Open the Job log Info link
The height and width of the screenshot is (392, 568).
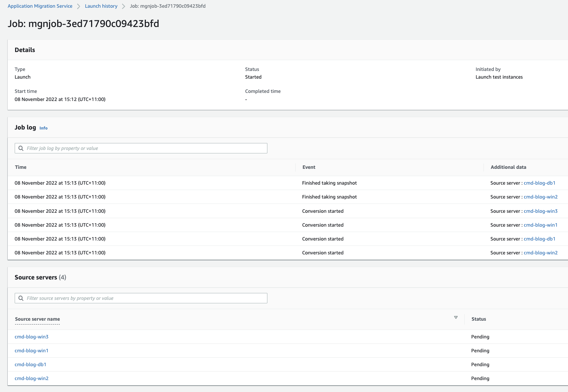click(x=44, y=128)
